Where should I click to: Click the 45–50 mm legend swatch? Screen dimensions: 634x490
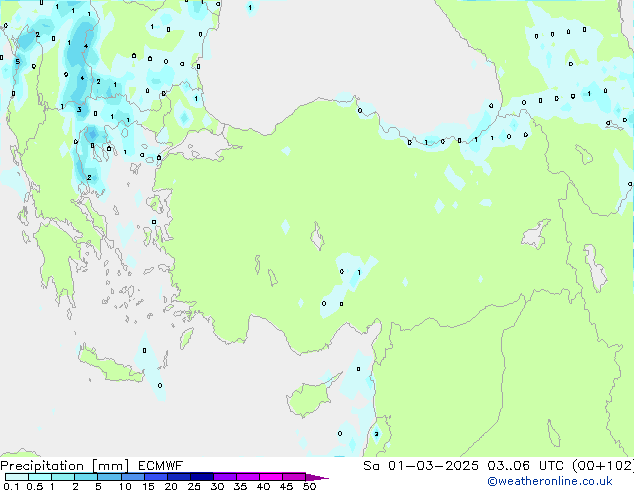[294, 477]
